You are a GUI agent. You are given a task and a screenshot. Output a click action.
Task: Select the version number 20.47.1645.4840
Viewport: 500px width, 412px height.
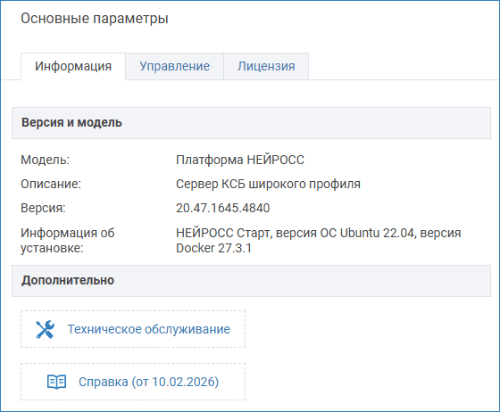click(223, 208)
